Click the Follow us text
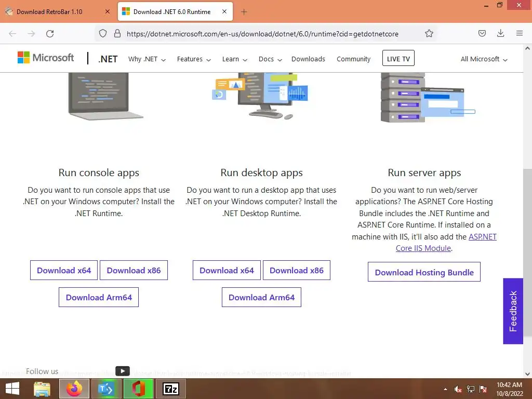Image resolution: width=532 pixels, height=399 pixels. click(42, 371)
